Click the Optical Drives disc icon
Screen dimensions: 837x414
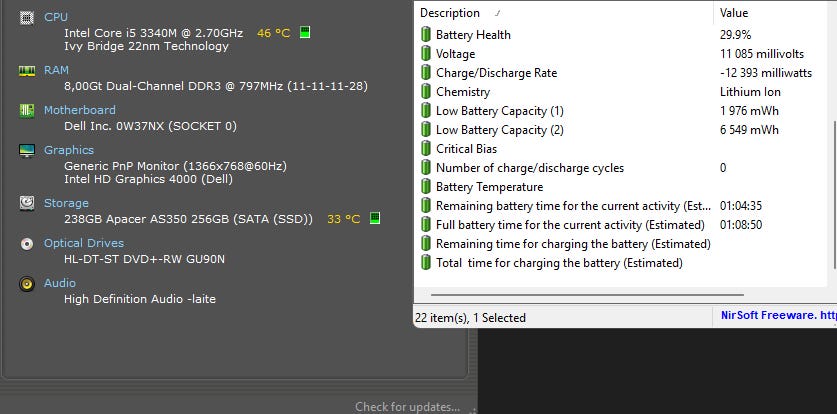pos(27,243)
